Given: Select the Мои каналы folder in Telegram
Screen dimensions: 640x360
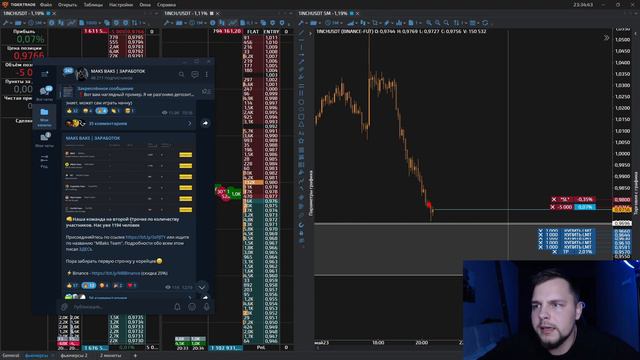Looking at the screenshot, I should point(44,117).
